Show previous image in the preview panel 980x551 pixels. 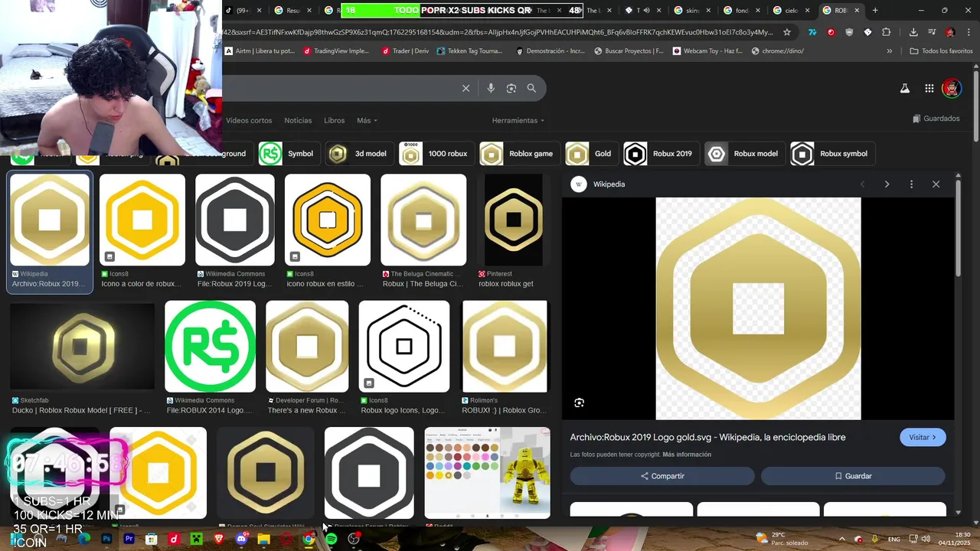[862, 184]
